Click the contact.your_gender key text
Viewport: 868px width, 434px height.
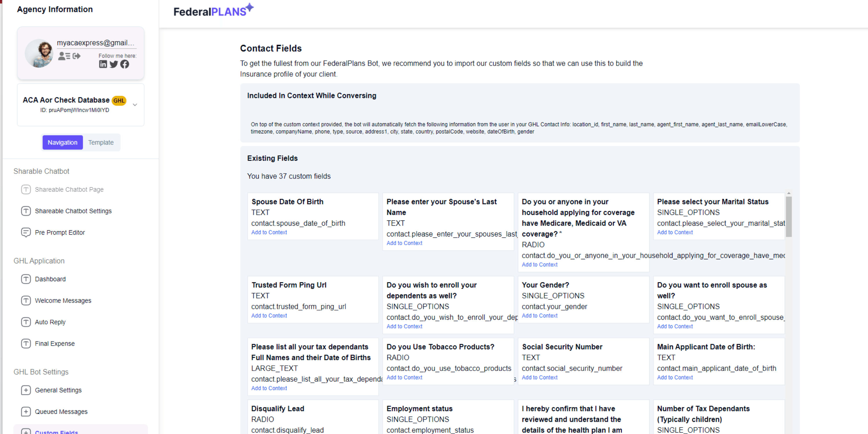point(554,307)
